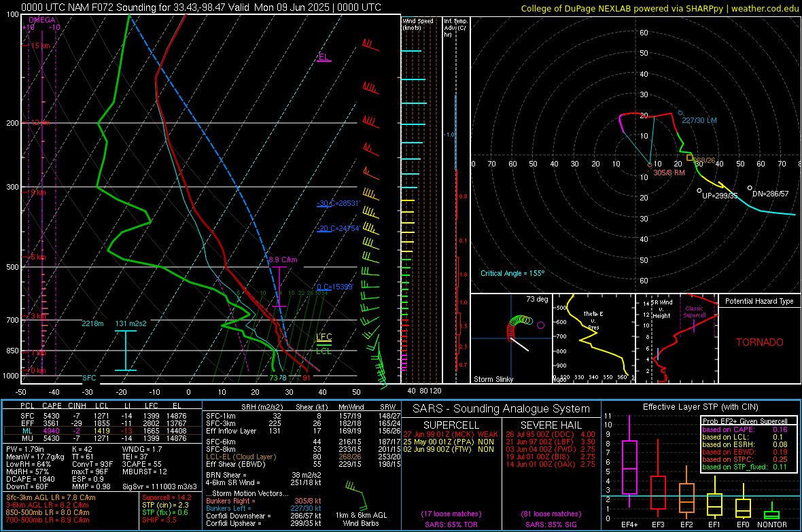Click the 'Critical Angle = 155°' text
This screenshot has width=802, height=532.
coord(512,273)
